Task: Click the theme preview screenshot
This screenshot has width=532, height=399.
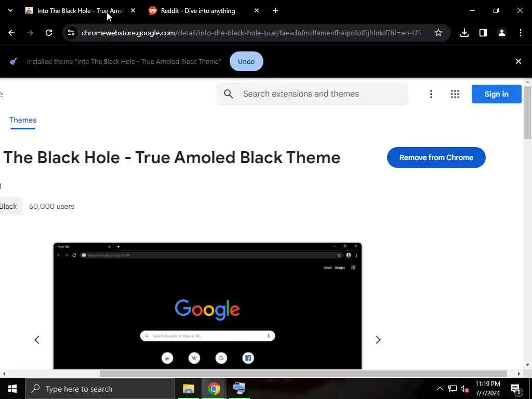Action: (x=207, y=305)
